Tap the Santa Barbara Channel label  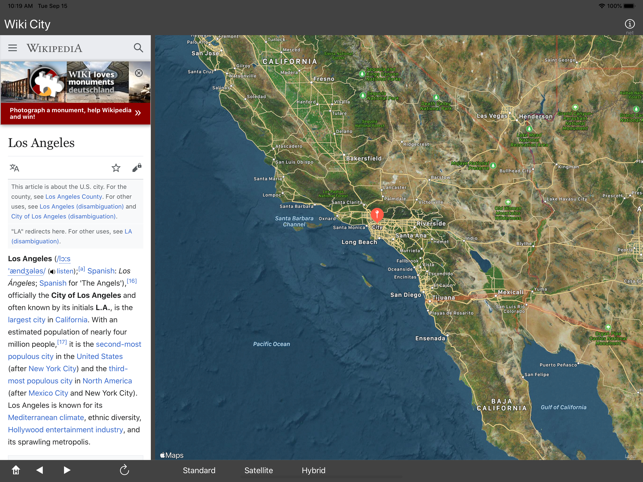[294, 221]
